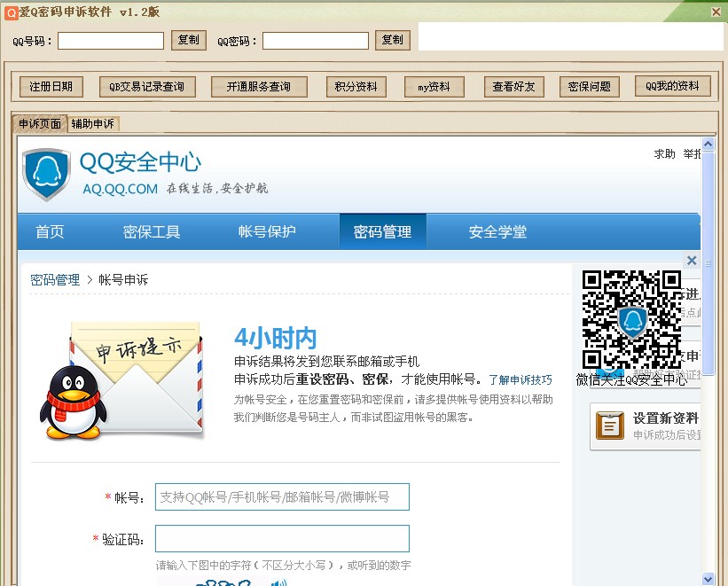
Task: Switch to the 申诉页面 tab
Action: coord(40,123)
